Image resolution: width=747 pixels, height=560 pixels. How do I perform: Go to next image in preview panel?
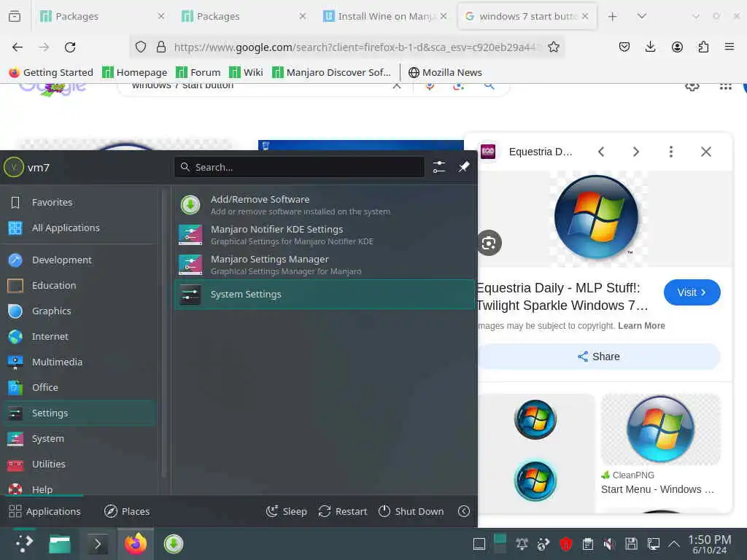click(x=636, y=152)
